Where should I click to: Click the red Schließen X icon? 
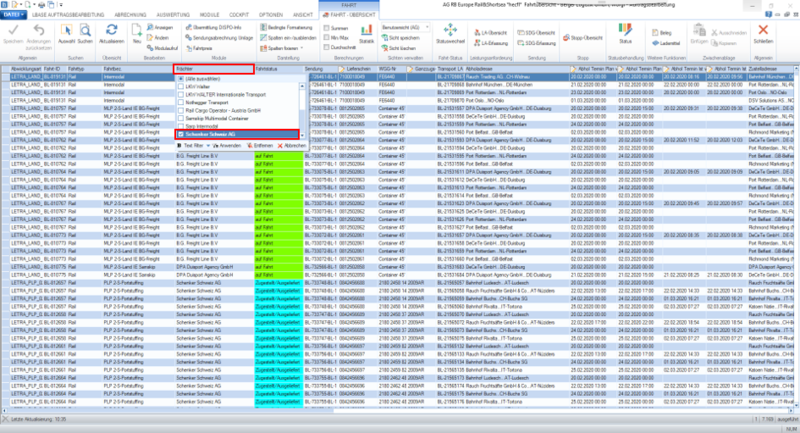coord(763,30)
